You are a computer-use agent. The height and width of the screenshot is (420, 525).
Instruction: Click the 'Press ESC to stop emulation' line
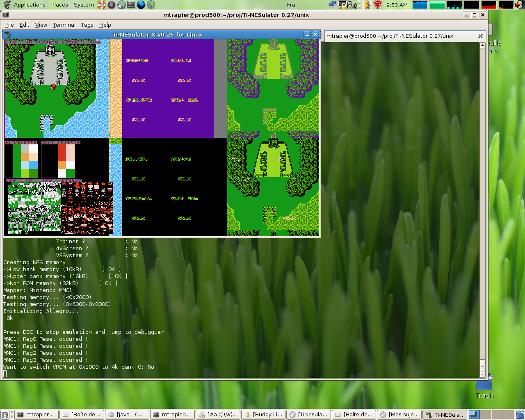[84, 332]
